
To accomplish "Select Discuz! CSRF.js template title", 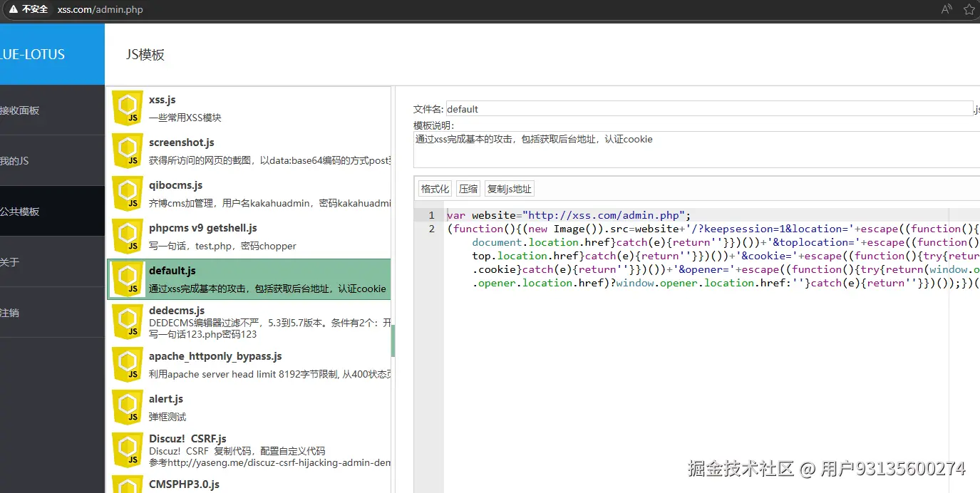I will [x=187, y=439].
